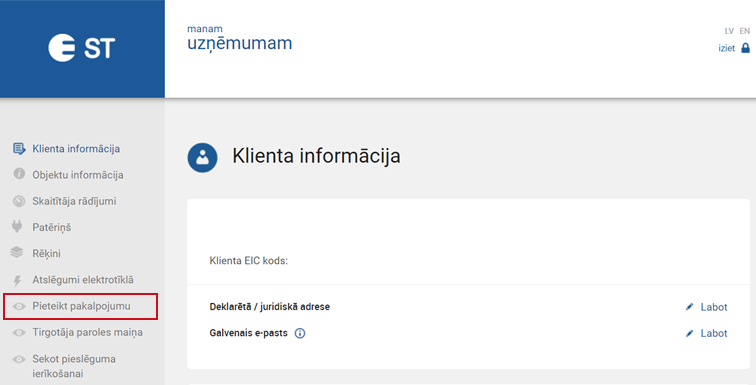Image resolution: width=756 pixels, height=385 pixels.
Task: Click the pencil icon for Galvenais e-pasts
Action: [x=689, y=333]
